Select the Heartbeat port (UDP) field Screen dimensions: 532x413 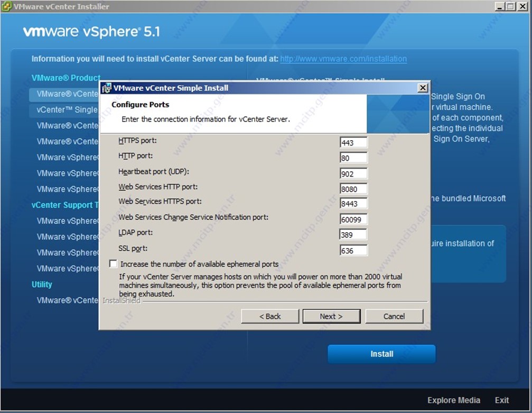coord(353,173)
